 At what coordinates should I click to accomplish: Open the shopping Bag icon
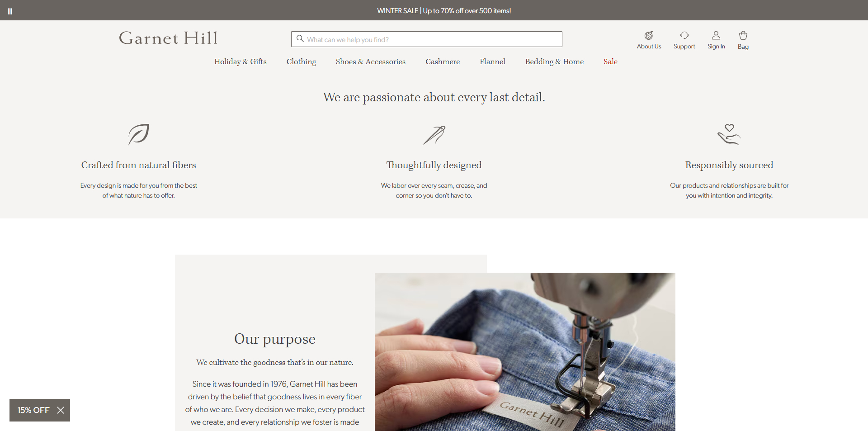743,36
